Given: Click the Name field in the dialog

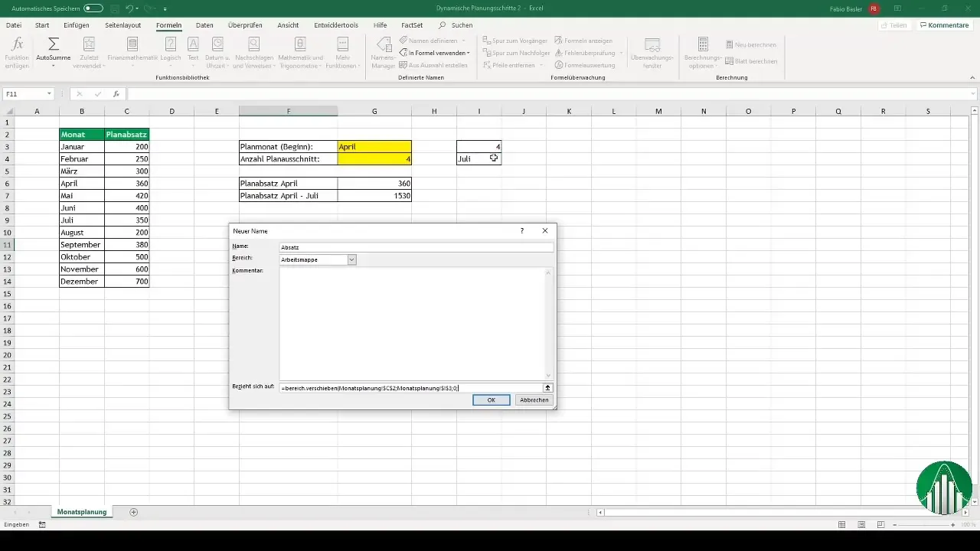Looking at the screenshot, I should [x=416, y=247].
